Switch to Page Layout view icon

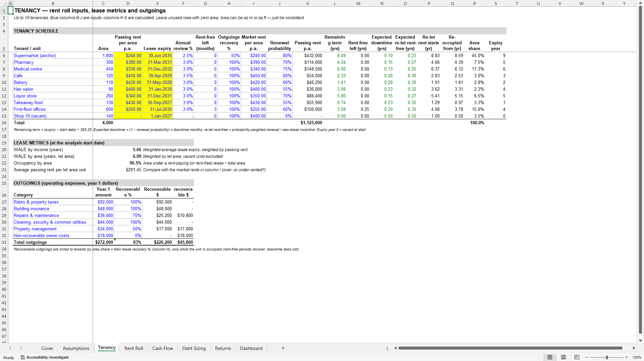(x=563, y=357)
